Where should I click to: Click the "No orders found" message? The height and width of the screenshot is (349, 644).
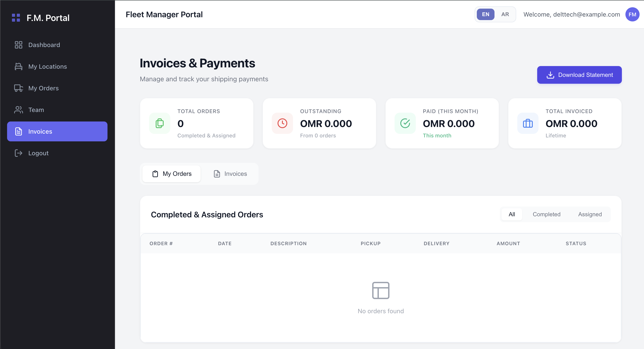pos(381,311)
